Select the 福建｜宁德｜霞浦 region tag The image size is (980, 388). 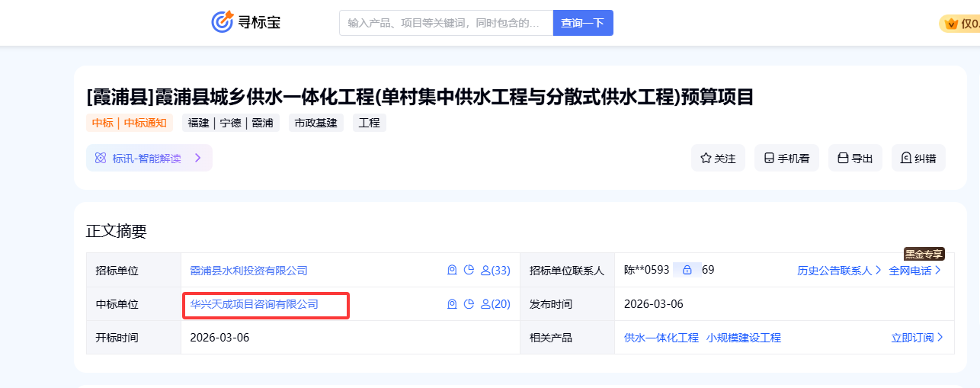pyautogui.click(x=231, y=123)
